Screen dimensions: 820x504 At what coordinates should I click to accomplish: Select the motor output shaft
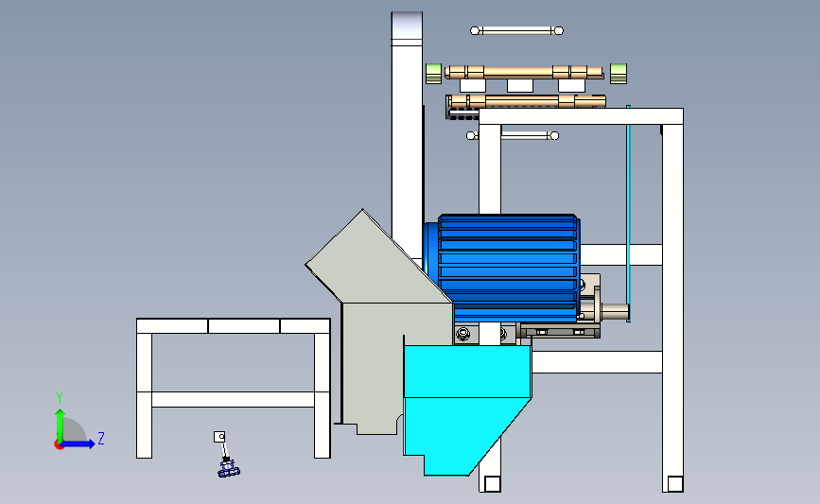pyautogui.click(x=615, y=312)
